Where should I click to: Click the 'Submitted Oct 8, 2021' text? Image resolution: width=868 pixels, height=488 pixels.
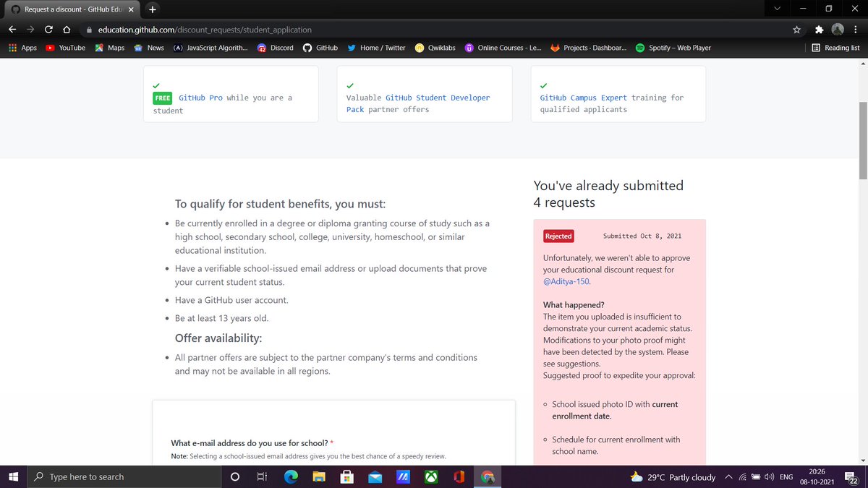pyautogui.click(x=642, y=236)
